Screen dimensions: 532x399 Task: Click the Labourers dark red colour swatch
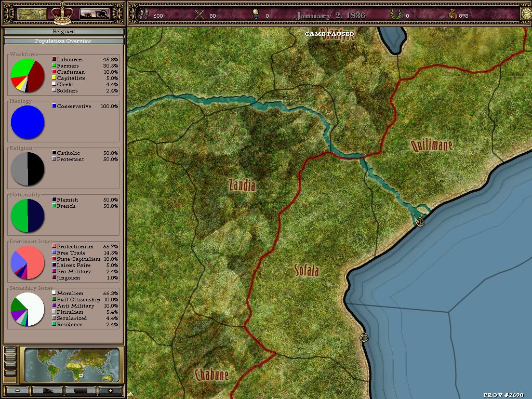click(54, 59)
